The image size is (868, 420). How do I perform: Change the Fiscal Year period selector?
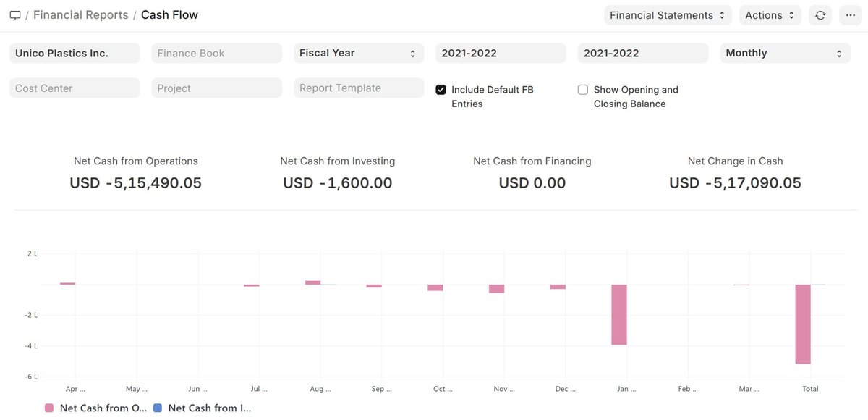point(359,52)
